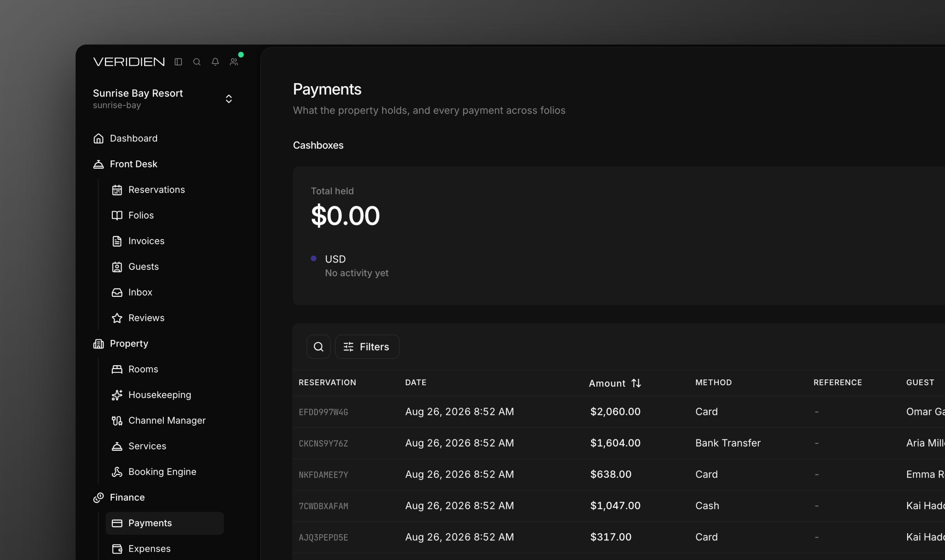The width and height of the screenshot is (945, 560).
Task: Click the Bank Transfer method cell
Action: click(728, 443)
